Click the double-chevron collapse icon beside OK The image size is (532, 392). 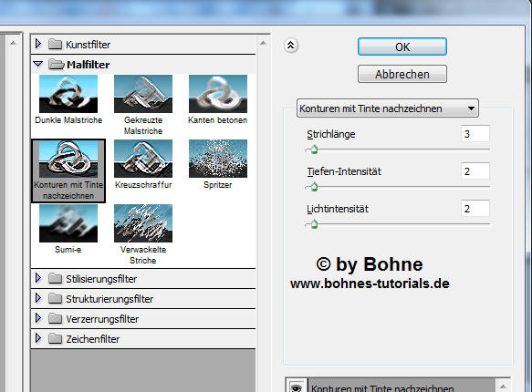click(291, 45)
